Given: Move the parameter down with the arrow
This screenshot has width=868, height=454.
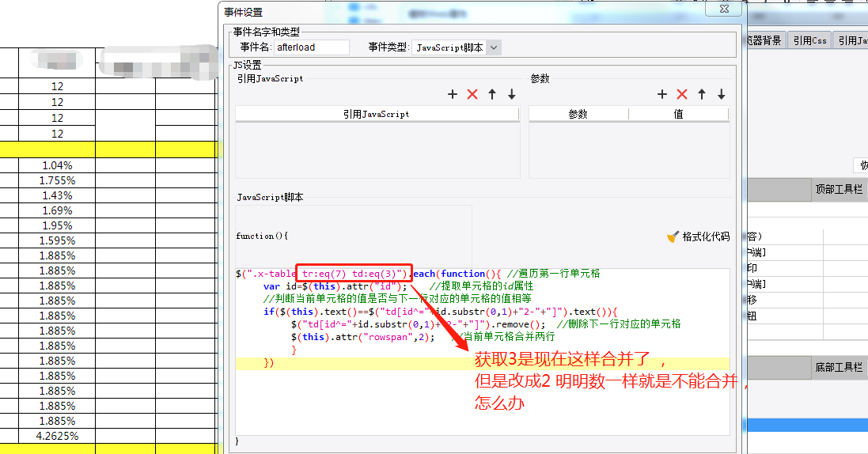Looking at the screenshot, I should 722,95.
